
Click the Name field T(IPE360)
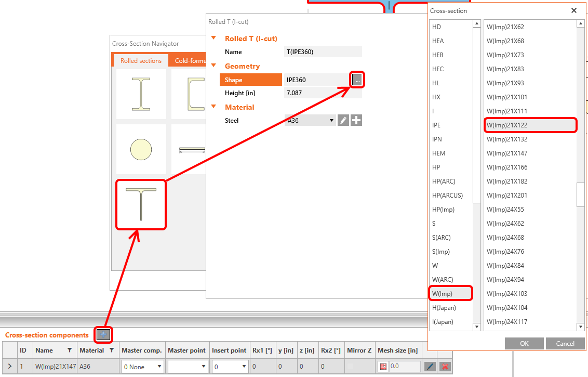(x=323, y=51)
